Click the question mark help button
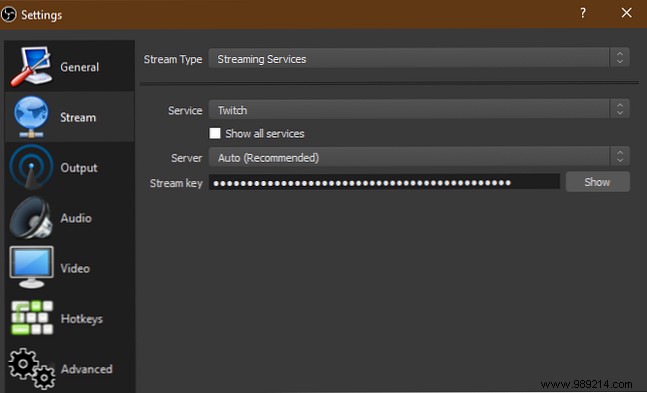The width and height of the screenshot is (647, 393). click(583, 14)
